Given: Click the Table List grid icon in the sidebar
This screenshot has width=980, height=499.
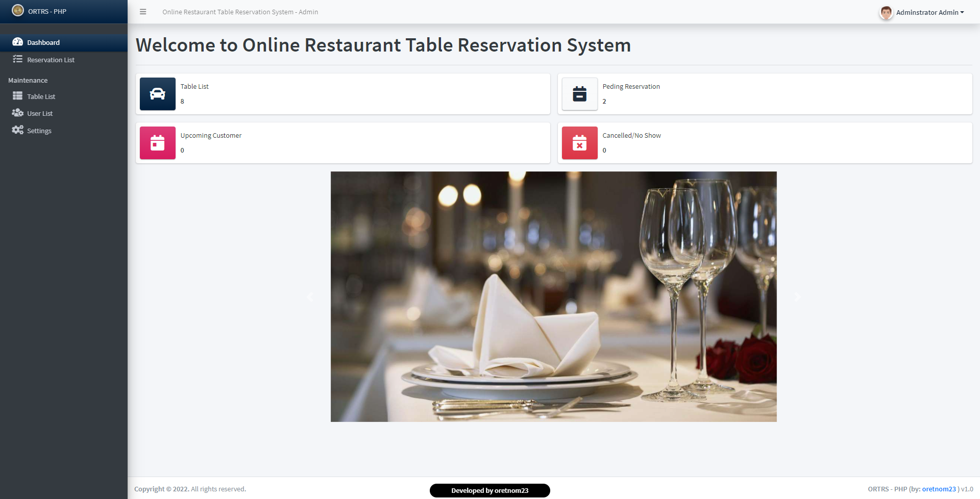Looking at the screenshot, I should point(18,96).
